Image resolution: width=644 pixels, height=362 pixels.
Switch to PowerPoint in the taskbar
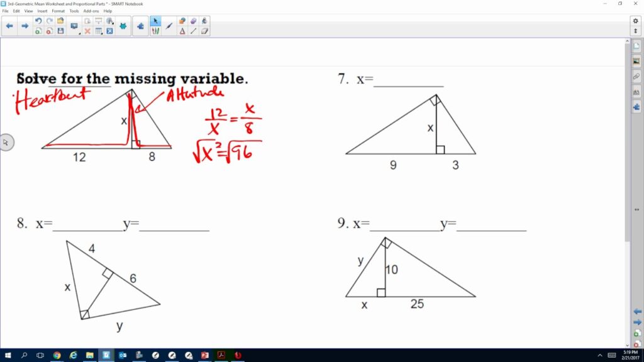click(204, 355)
